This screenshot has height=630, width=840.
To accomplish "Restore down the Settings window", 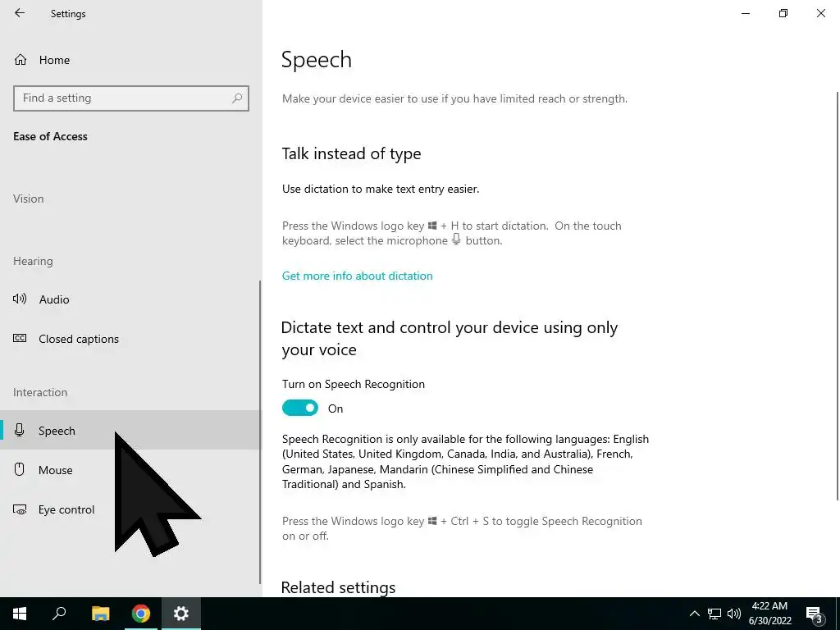I will (783, 13).
